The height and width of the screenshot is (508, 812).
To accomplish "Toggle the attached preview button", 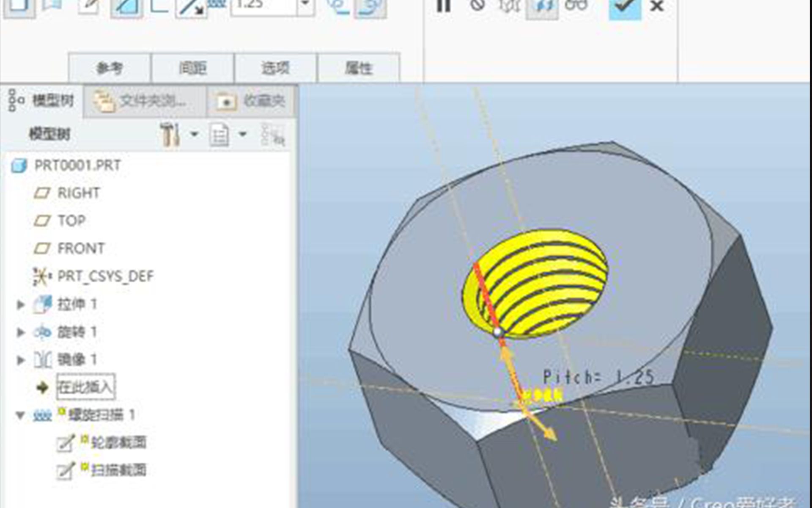I will [x=542, y=8].
